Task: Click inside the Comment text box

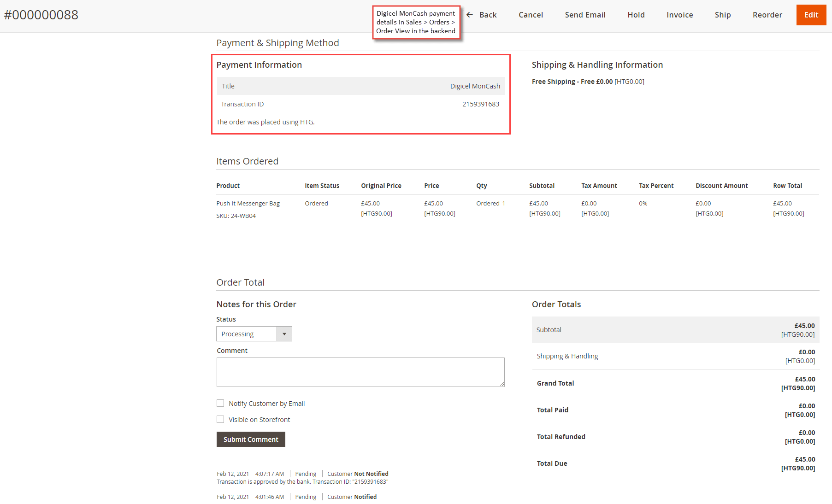Action: [x=360, y=372]
